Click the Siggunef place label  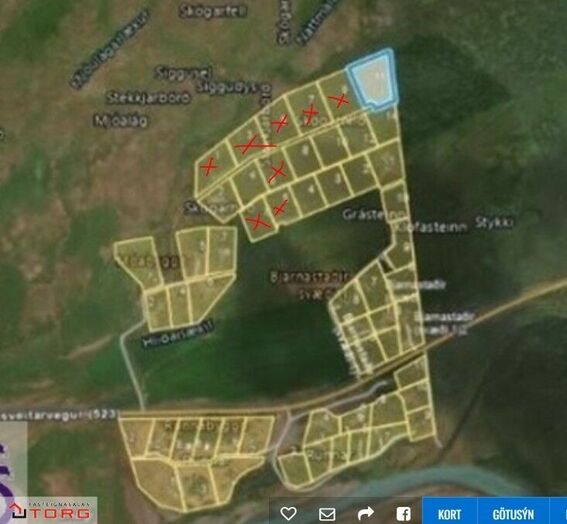(x=183, y=73)
